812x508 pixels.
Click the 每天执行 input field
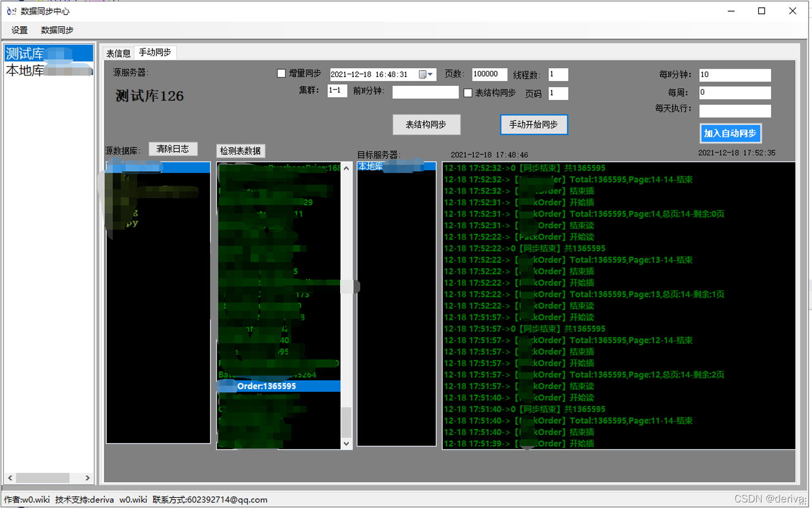click(x=735, y=111)
